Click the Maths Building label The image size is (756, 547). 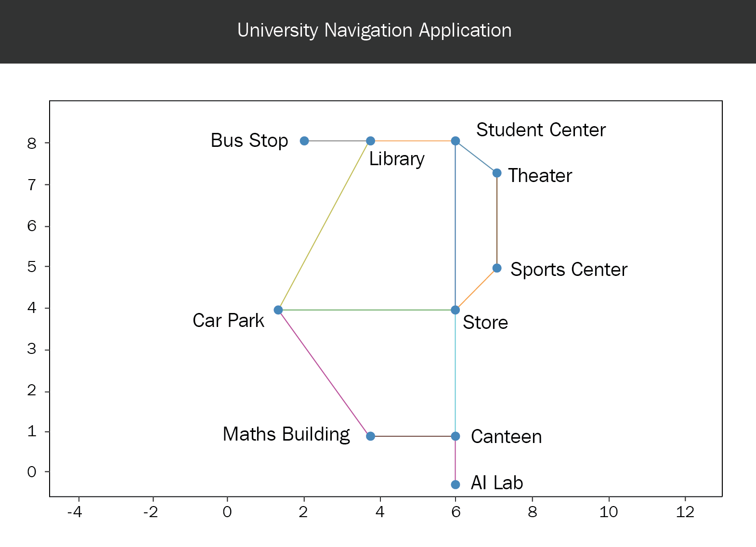coord(286,434)
